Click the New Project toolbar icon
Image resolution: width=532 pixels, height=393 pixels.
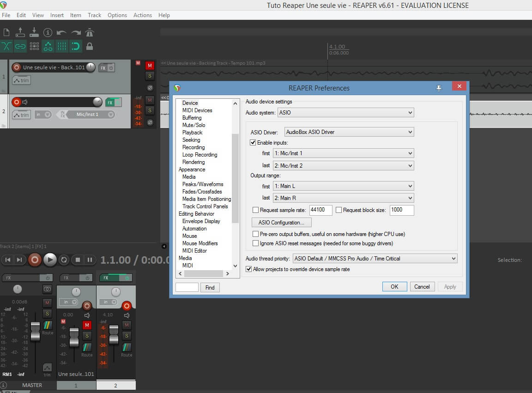click(6, 33)
